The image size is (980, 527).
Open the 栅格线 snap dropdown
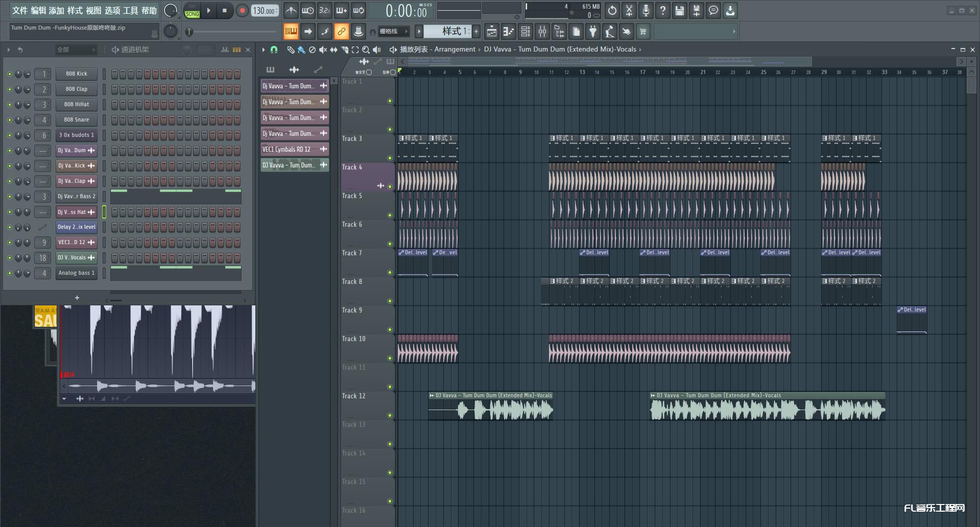coord(393,32)
